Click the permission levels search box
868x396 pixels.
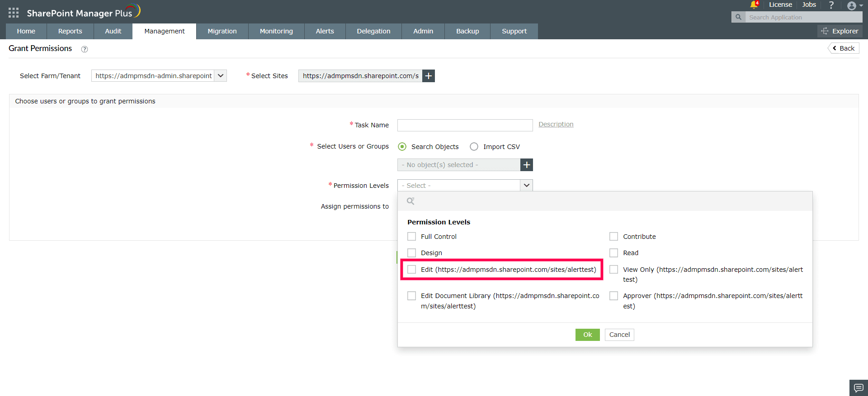click(x=605, y=201)
